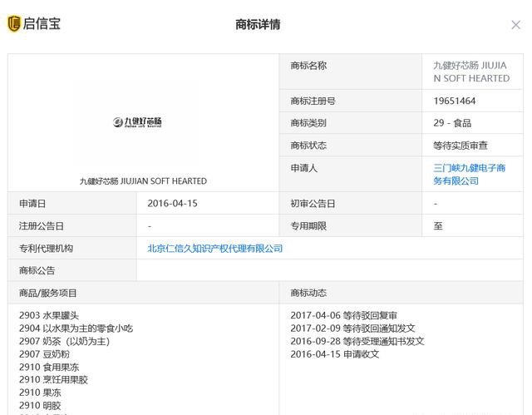Click the 商品/服务项目 section header
Image resolution: width=532 pixels, height=415 pixels.
pos(48,293)
